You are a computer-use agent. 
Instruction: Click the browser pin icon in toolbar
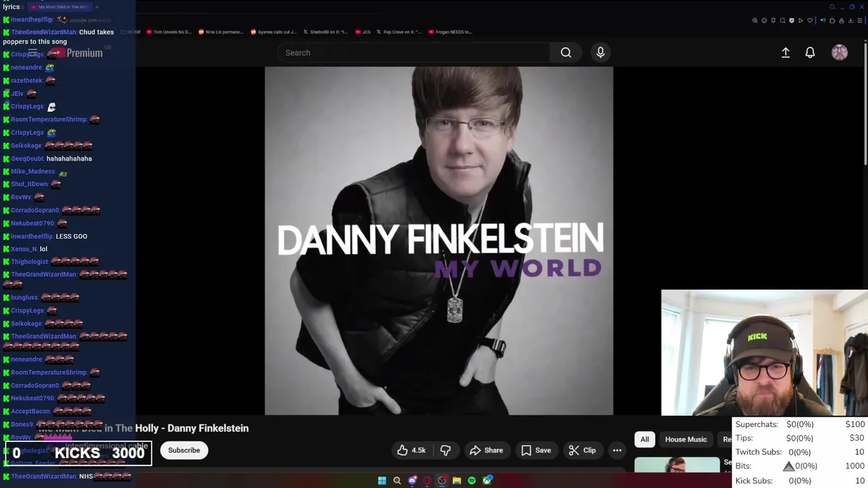(x=773, y=20)
